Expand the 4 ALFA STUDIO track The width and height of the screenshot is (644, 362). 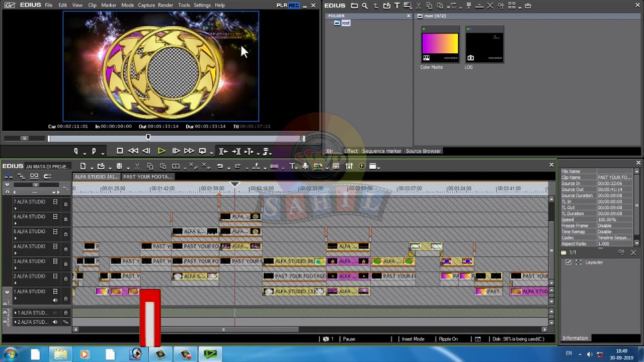[x=15, y=252]
